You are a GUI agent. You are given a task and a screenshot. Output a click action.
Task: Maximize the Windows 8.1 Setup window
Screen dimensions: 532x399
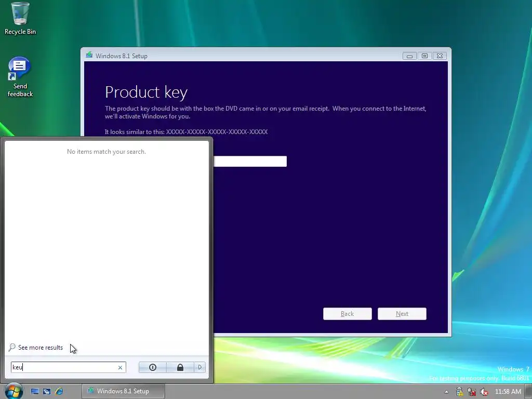(x=424, y=56)
